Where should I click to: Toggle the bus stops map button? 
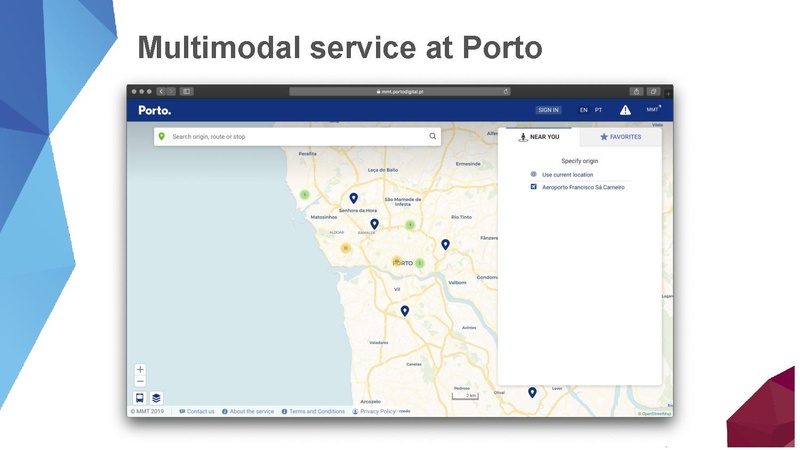pyautogui.click(x=140, y=398)
